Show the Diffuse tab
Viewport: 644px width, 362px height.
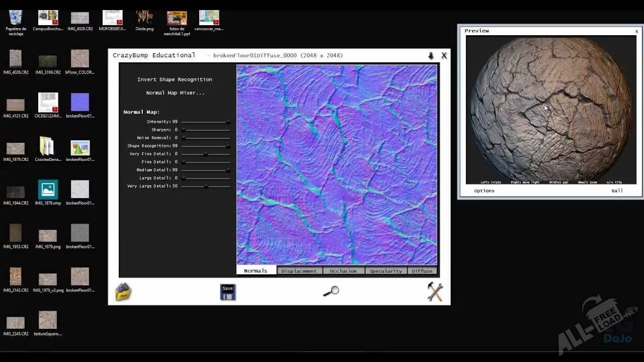[422, 271]
